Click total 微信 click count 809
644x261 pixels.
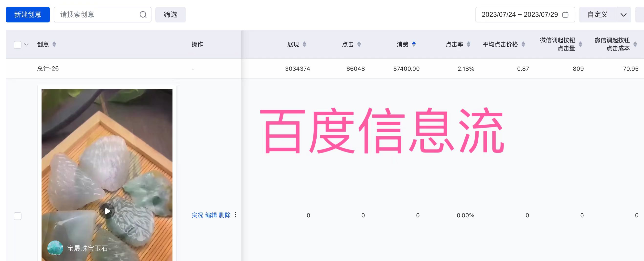coord(578,69)
